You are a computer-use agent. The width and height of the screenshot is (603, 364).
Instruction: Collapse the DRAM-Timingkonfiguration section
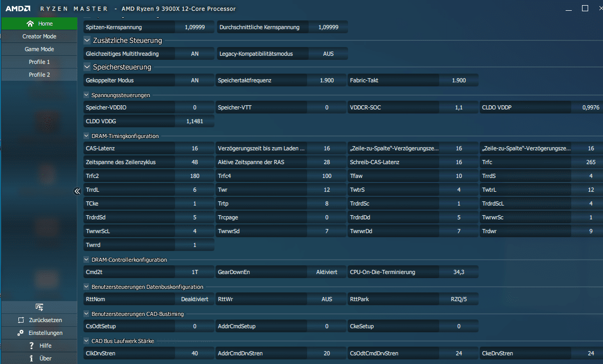(86, 136)
